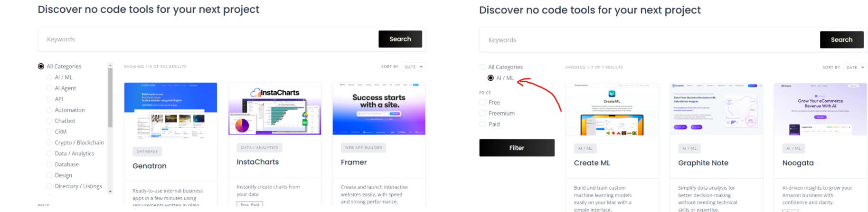This screenshot has width=868, height=212.
Task: Open the Noogata preview image
Action: coord(820,110)
